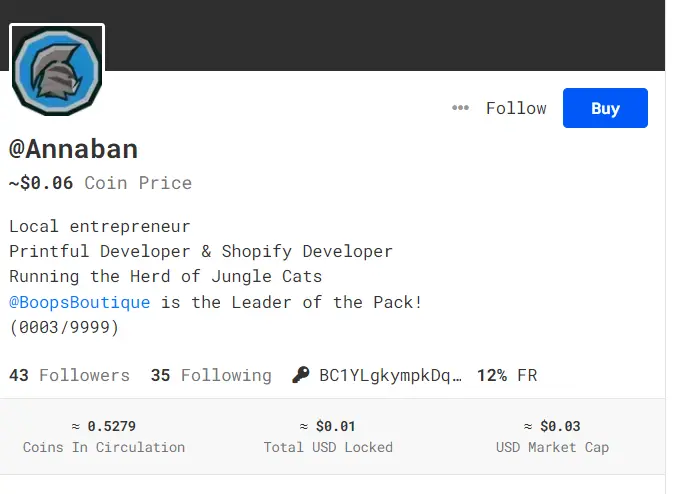Open the three-dots more options menu
The width and height of the screenshot is (689, 494).
460,108
